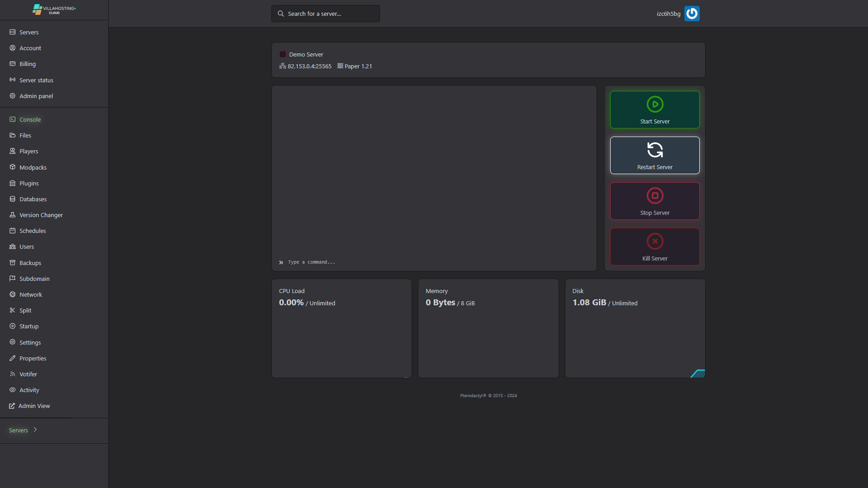Go to Version Changer in sidebar
This screenshot has width=868, height=488.
[41, 215]
